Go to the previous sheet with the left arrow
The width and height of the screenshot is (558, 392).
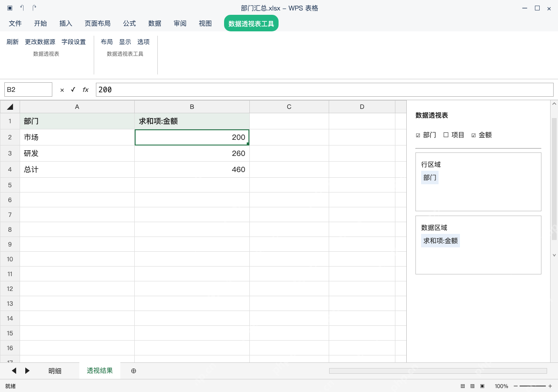coord(14,371)
